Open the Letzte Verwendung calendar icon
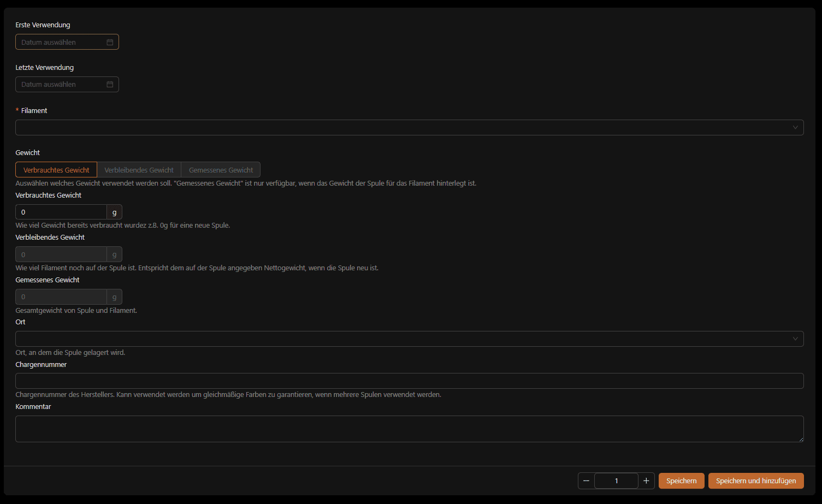This screenshot has height=504, width=822. [x=111, y=84]
